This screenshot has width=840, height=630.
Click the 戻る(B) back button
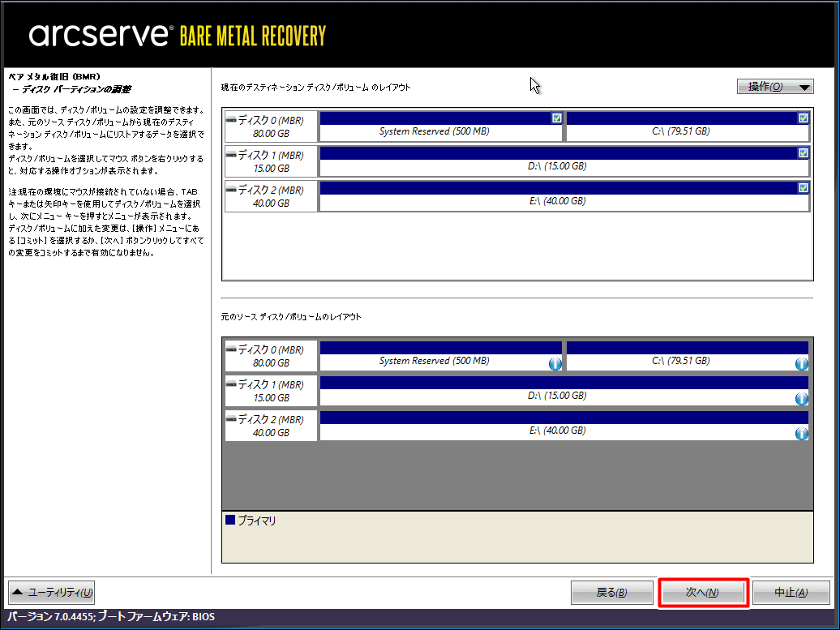click(612, 593)
